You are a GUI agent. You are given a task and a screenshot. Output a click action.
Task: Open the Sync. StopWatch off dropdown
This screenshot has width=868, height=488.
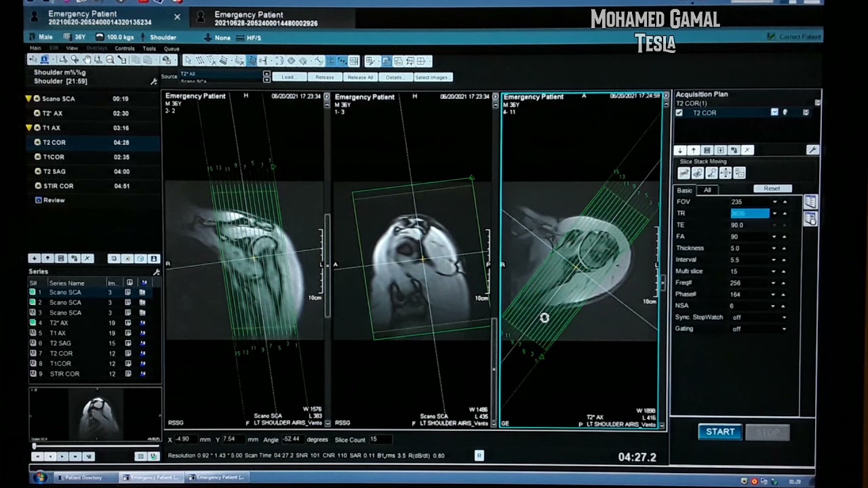pyautogui.click(x=785, y=317)
